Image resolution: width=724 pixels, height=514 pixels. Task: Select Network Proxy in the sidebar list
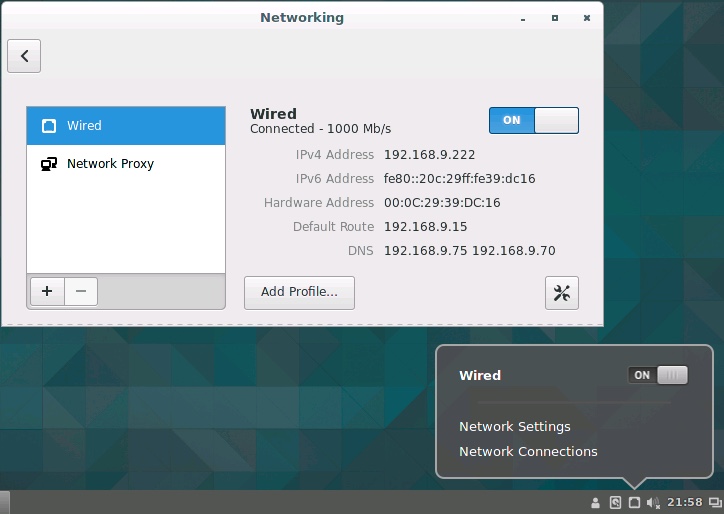[125, 164]
